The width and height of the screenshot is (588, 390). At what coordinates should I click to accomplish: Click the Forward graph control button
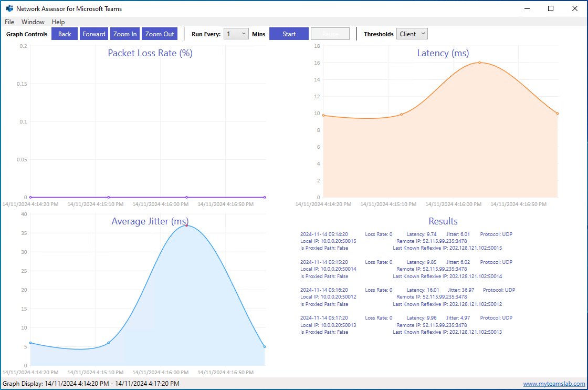coord(94,34)
